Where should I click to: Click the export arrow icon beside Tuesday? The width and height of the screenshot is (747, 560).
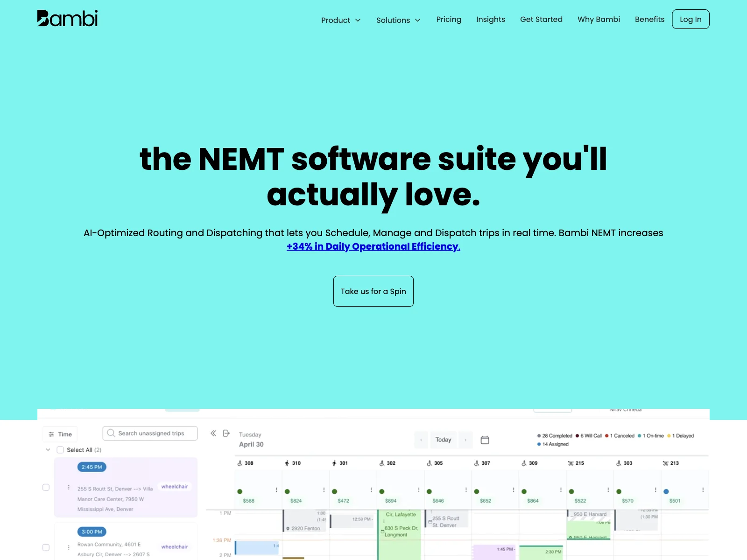226,433
